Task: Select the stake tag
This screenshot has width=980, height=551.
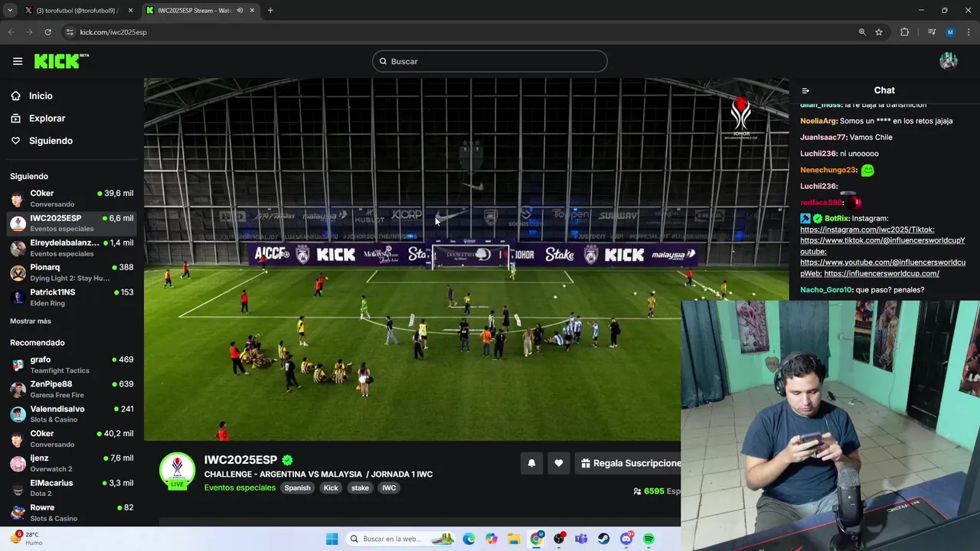Action: pyautogui.click(x=360, y=488)
